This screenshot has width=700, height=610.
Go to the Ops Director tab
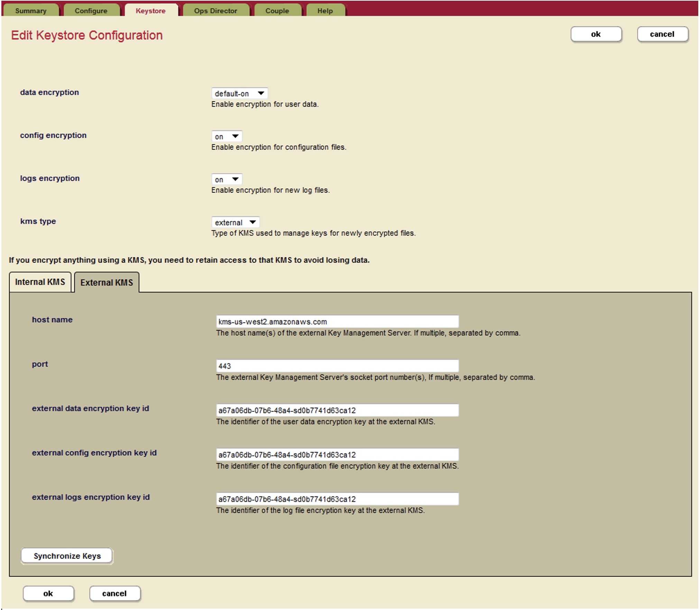tap(215, 10)
